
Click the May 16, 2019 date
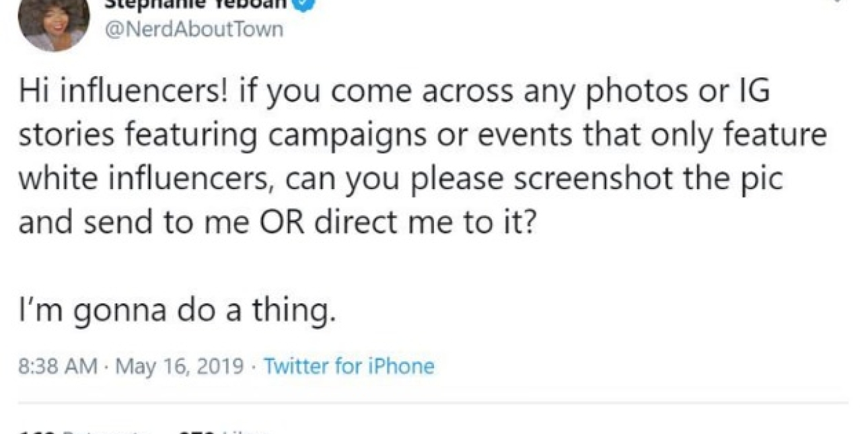(x=180, y=366)
